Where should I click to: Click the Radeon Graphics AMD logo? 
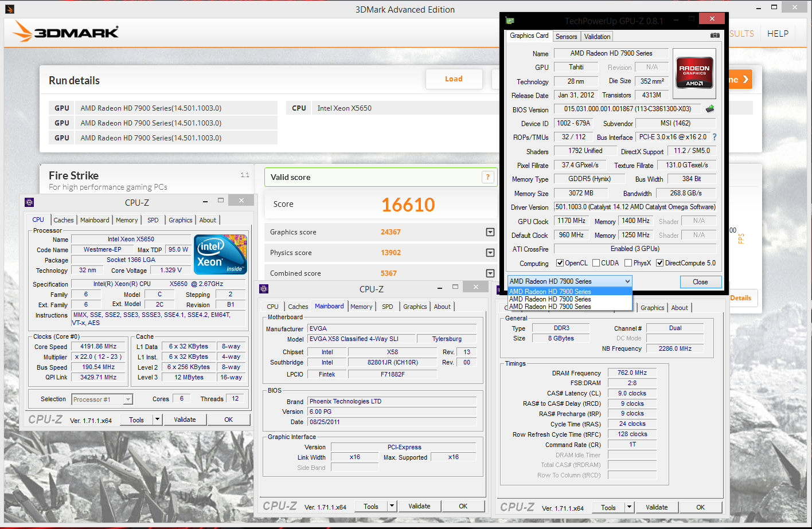click(694, 72)
